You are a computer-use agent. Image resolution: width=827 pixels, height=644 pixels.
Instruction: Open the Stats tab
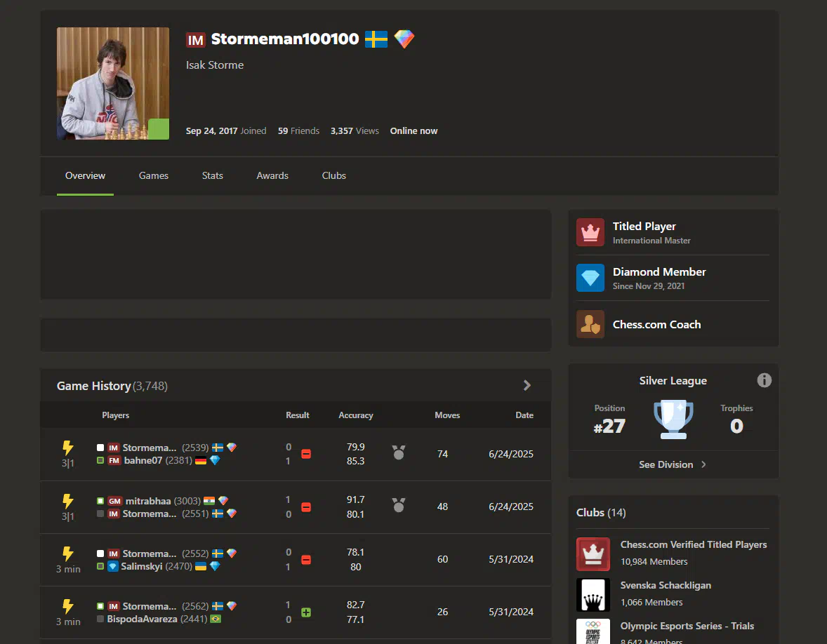pos(213,175)
